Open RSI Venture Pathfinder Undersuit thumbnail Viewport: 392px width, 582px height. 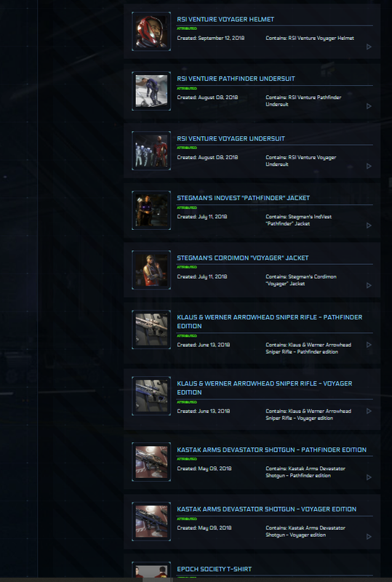coord(151,91)
